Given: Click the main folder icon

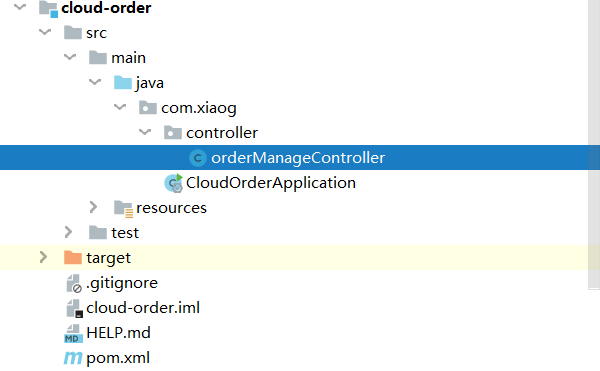Looking at the screenshot, I should click(98, 58).
